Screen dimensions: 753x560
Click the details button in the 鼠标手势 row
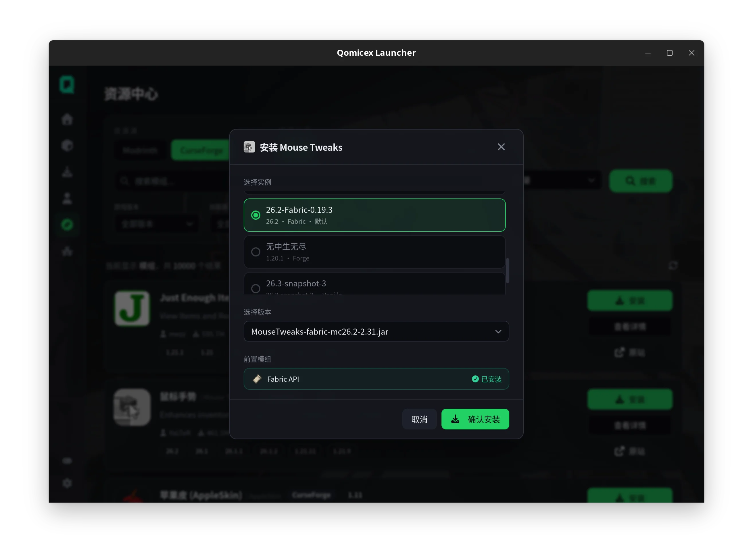pos(630,425)
